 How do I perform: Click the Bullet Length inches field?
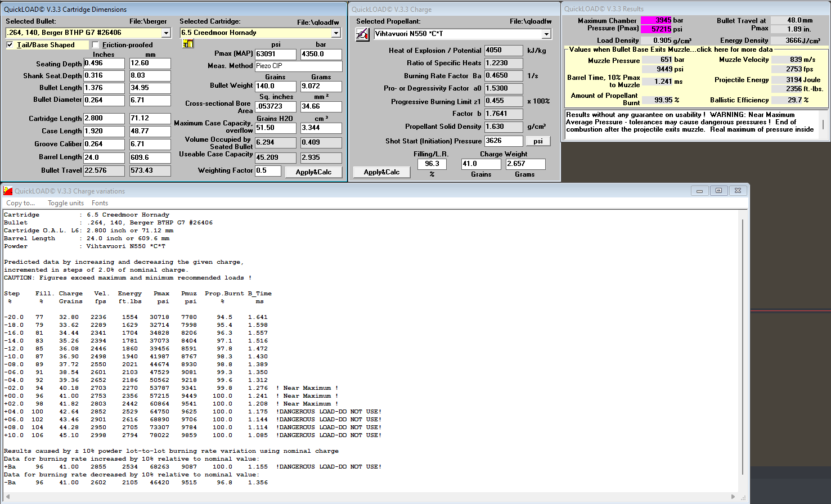coord(104,88)
